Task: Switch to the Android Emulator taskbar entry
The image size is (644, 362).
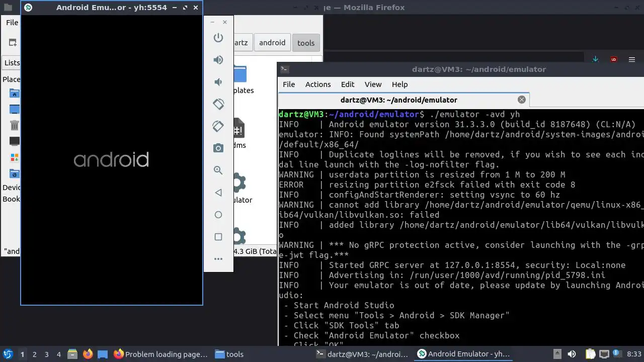Action: click(x=464, y=354)
